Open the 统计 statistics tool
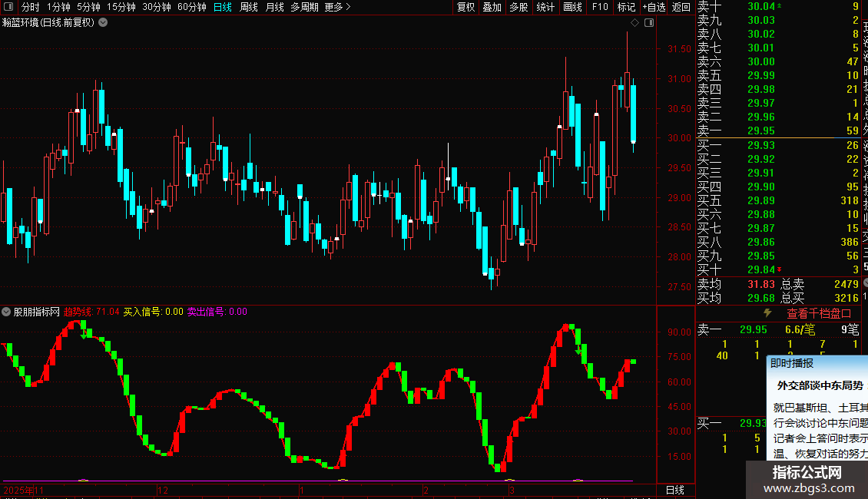This screenshot has height=499, width=868. pos(545,7)
